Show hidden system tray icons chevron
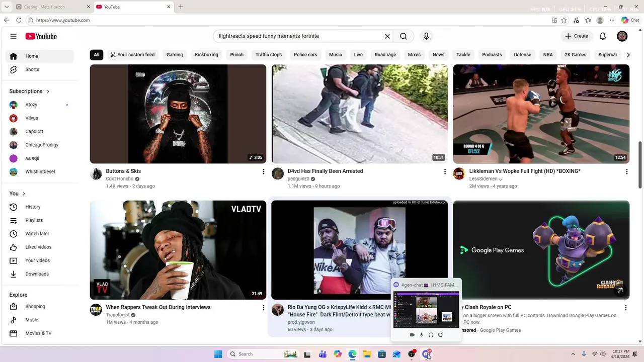 (573, 354)
